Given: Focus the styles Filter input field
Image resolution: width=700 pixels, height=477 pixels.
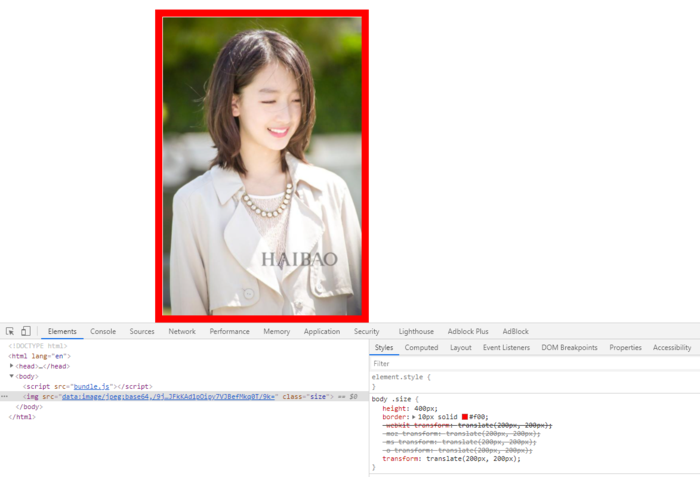Looking at the screenshot, I should click(x=535, y=364).
